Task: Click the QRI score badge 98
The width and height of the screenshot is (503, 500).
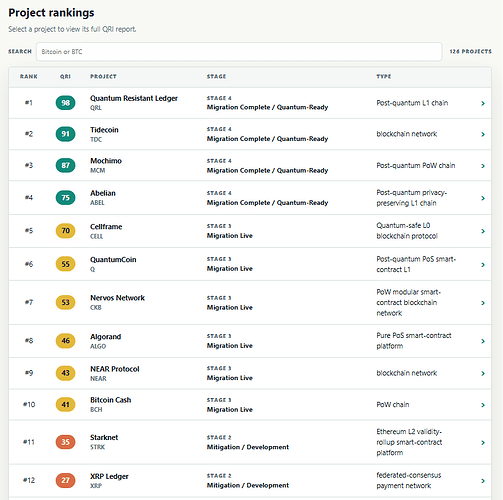Action: point(65,103)
